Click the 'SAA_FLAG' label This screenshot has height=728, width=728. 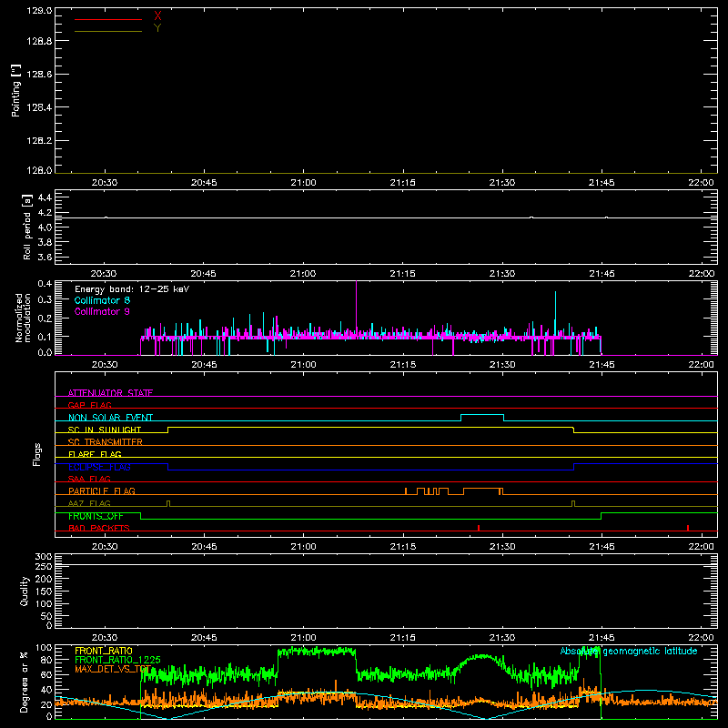click(x=89, y=479)
